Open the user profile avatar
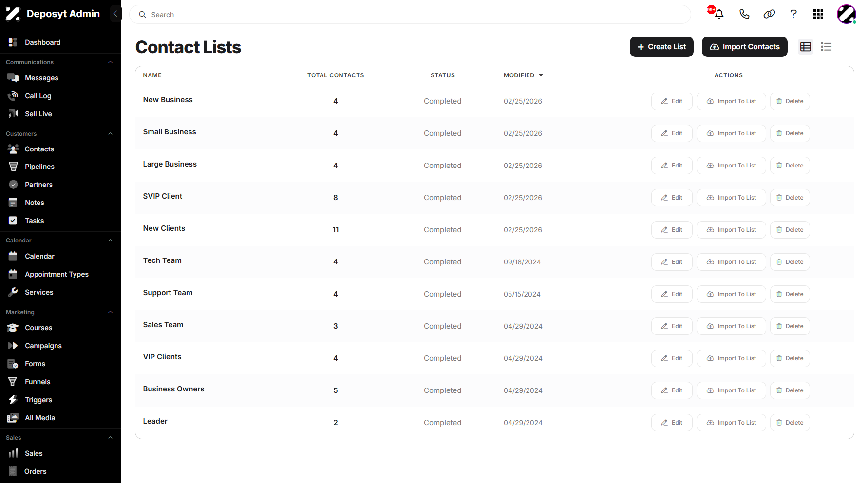The height and width of the screenshot is (483, 868). tap(847, 14)
